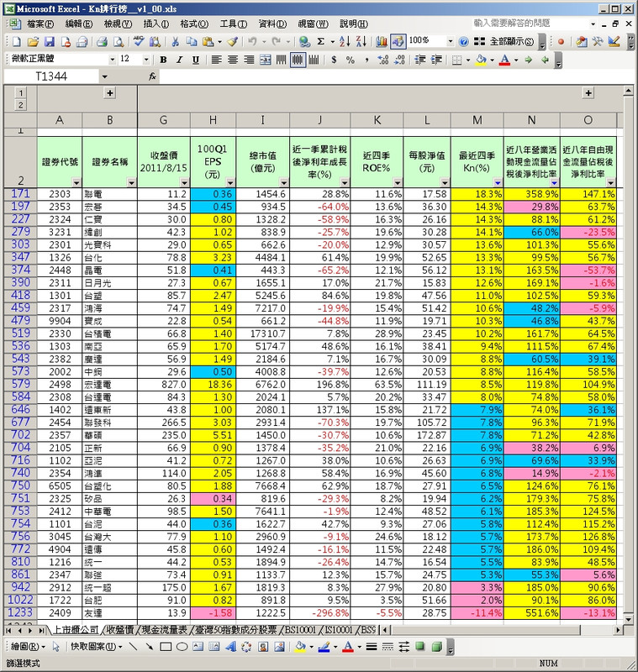Image resolution: width=638 pixels, height=672 pixels.
Task: Open the 插入(I) menu
Action: pos(156,24)
